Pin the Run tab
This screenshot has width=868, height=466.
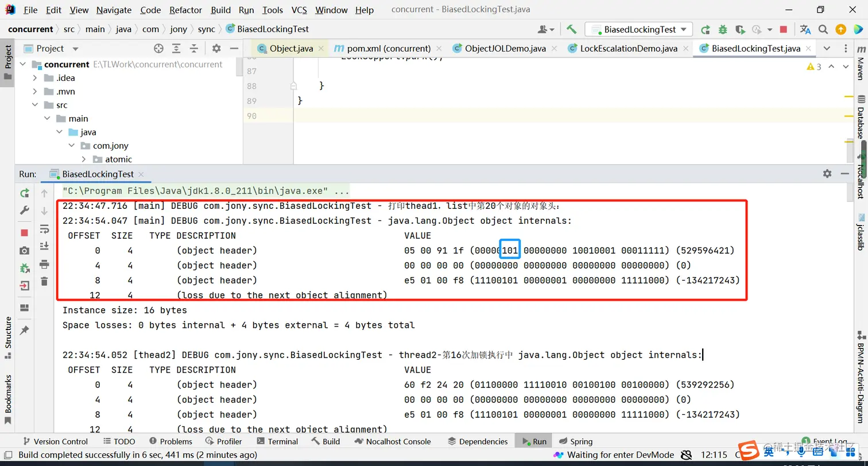pyautogui.click(x=24, y=330)
